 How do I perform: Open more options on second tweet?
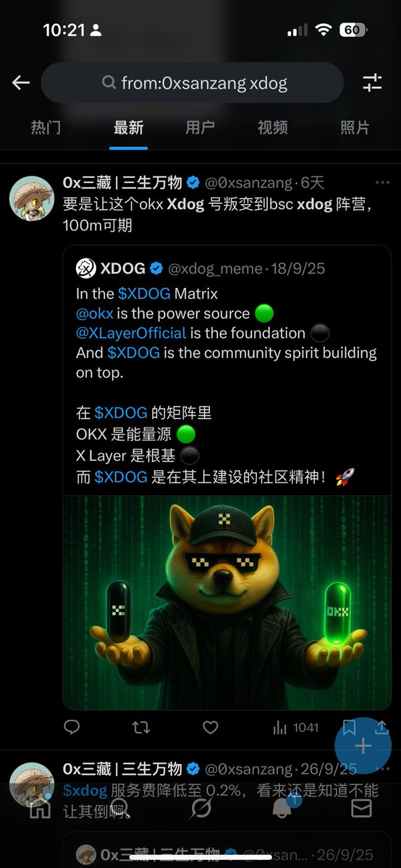382,769
